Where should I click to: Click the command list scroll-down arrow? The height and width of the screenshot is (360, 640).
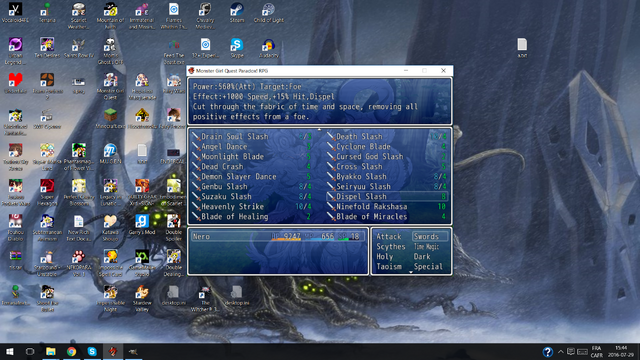click(411, 272)
